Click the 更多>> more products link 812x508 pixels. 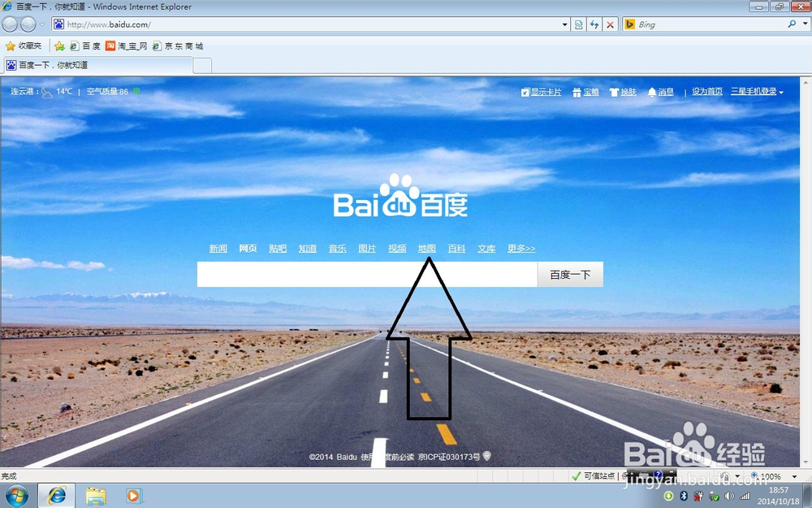[521, 248]
